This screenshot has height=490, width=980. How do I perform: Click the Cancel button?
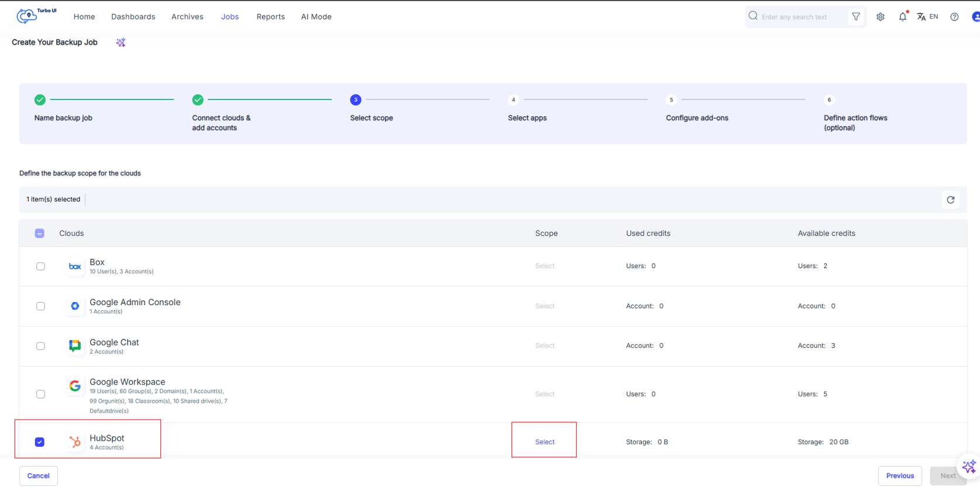click(x=39, y=476)
